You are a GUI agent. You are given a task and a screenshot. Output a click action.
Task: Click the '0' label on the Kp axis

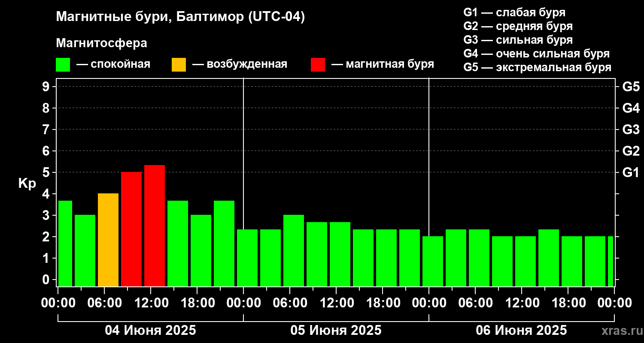[47, 280]
